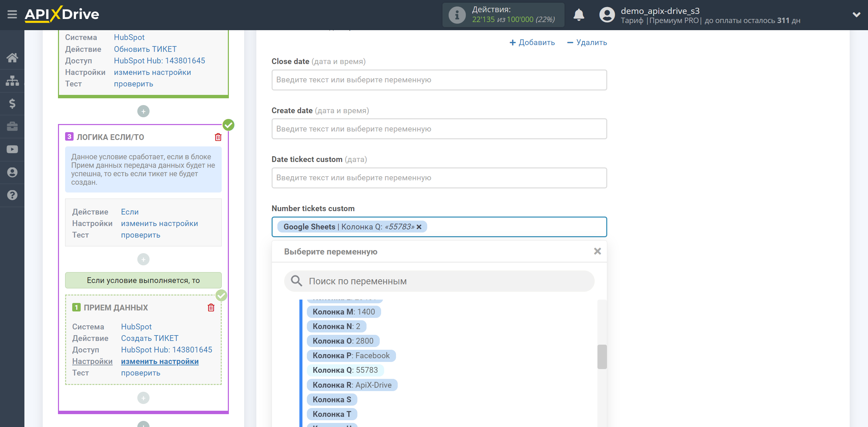Open the profile sidebar icon
The height and width of the screenshot is (427, 868).
12,172
